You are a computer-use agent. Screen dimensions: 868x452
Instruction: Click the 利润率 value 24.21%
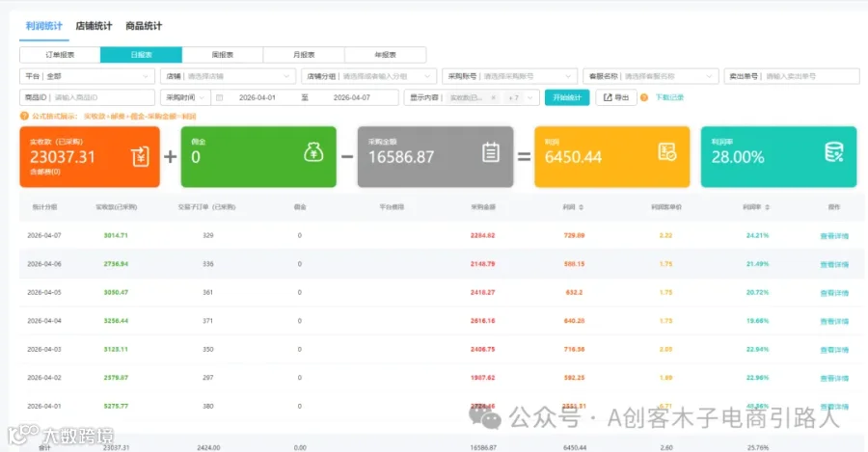pyautogui.click(x=757, y=236)
